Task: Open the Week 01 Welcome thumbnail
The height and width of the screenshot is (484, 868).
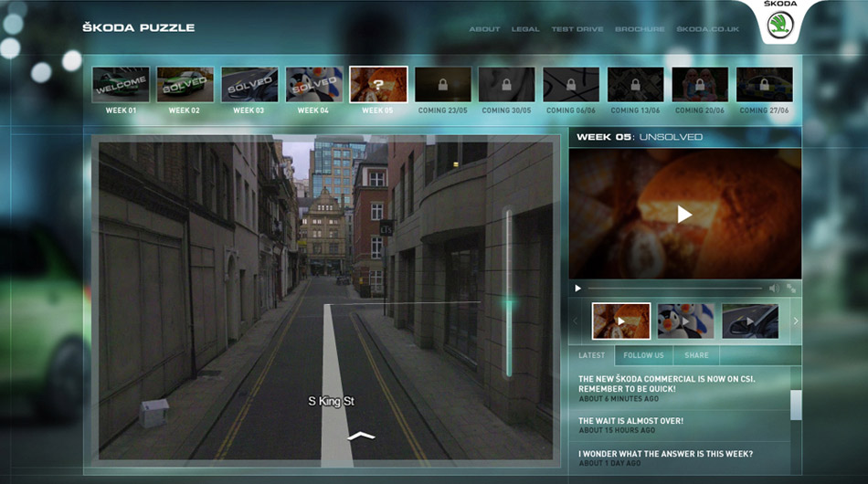Action: point(121,85)
